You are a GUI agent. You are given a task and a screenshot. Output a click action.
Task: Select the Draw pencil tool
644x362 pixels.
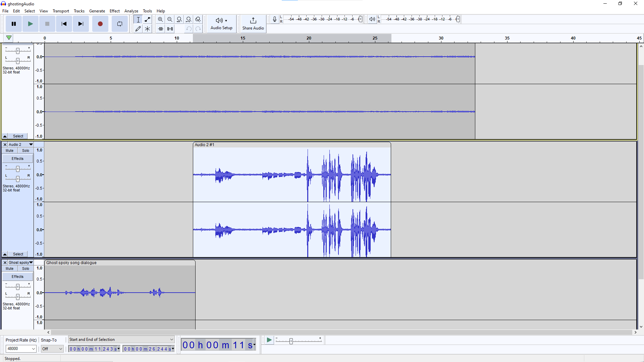138,29
